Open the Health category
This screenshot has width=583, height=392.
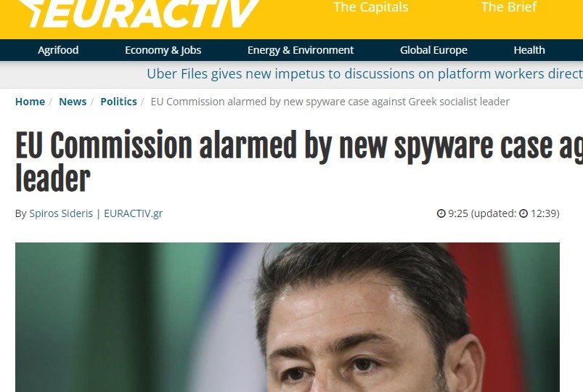(x=529, y=50)
